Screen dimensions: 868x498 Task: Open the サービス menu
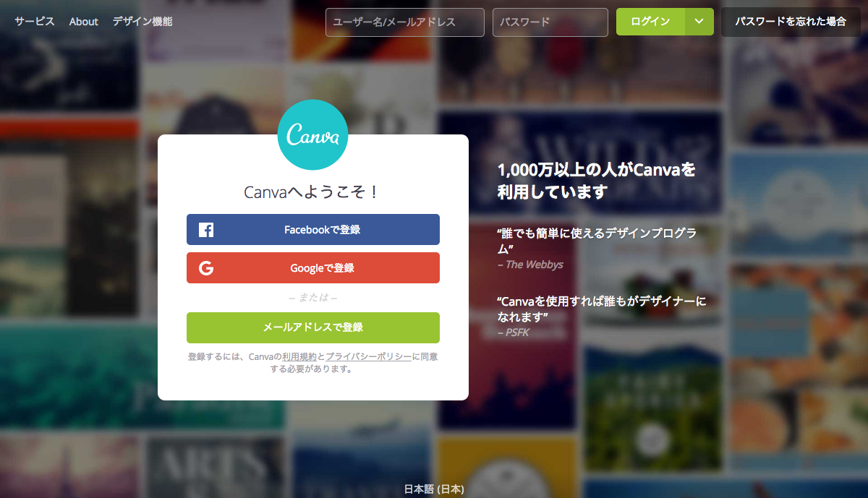35,22
